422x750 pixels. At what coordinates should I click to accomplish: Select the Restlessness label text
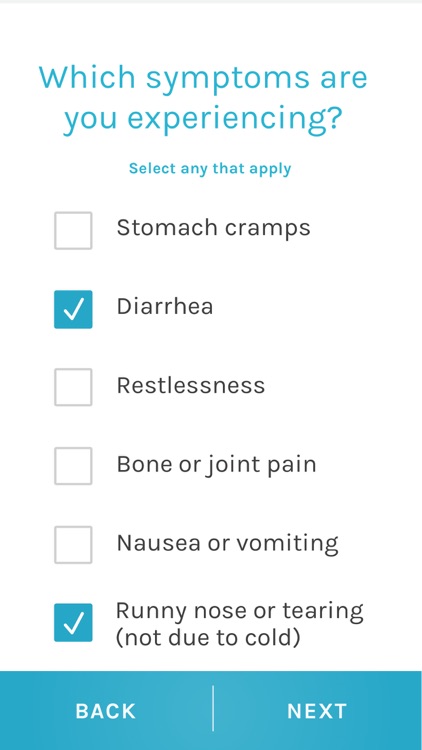pos(190,385)
